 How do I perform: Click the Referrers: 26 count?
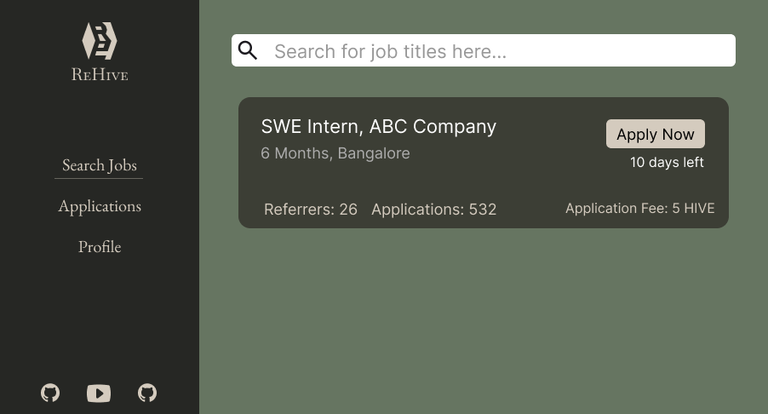pyautogui.click(x=311, y=209)
